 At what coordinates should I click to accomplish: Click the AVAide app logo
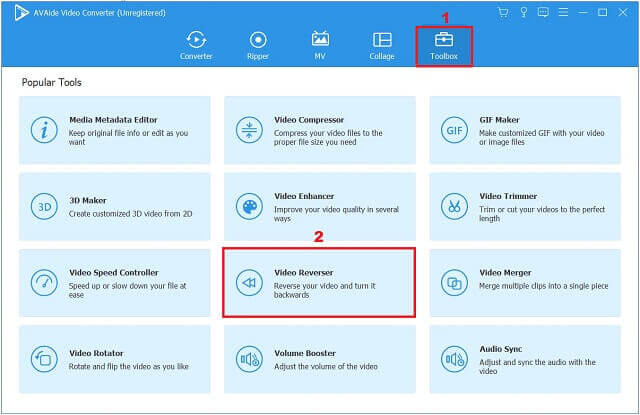pyautogui.click(x=20, y=13)
